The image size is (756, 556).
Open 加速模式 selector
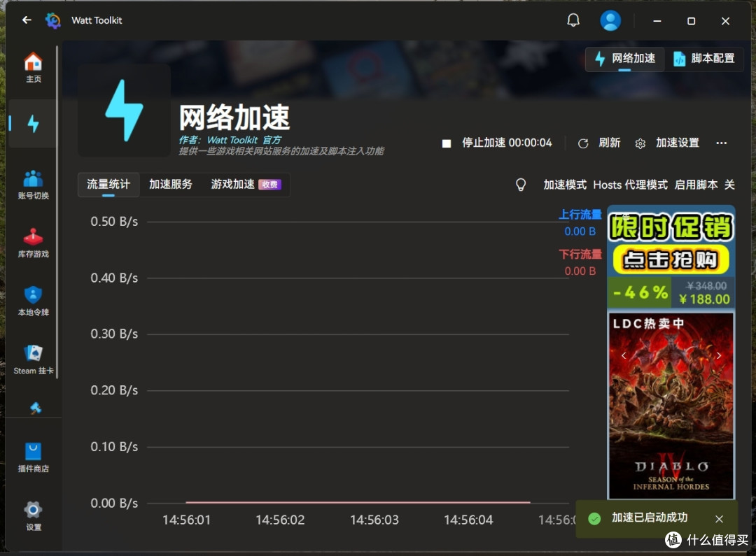point(564,185)
